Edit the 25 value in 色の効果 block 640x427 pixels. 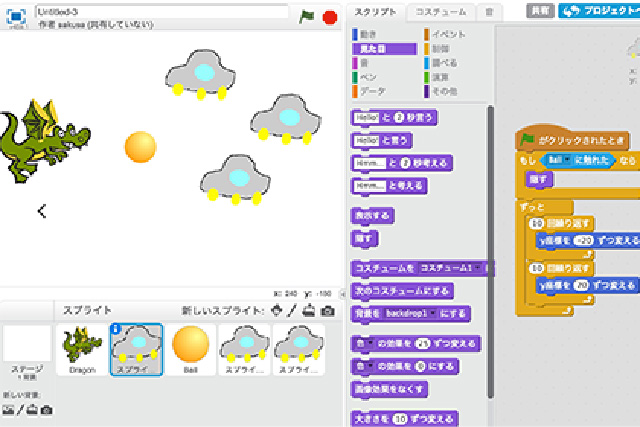423,344
